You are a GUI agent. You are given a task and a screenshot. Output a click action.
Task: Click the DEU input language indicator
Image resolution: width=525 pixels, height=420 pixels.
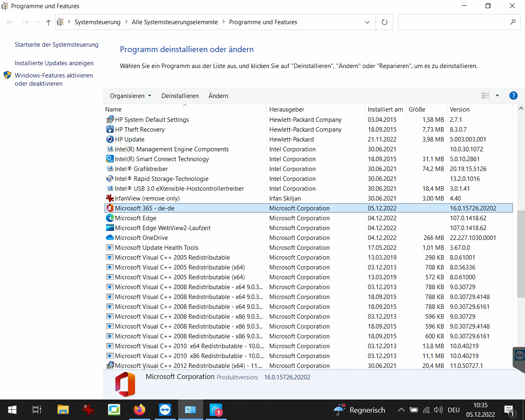coord(454,410)
